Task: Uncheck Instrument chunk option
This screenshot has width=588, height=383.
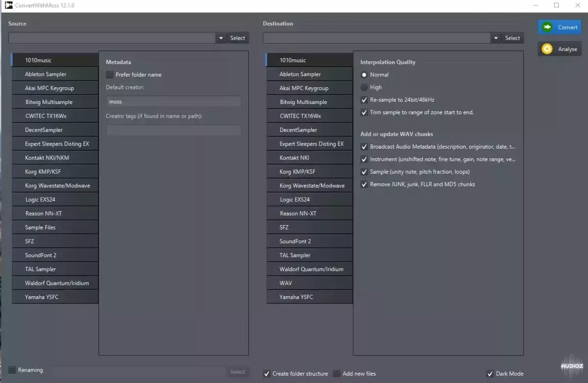Action: (364, 159)
